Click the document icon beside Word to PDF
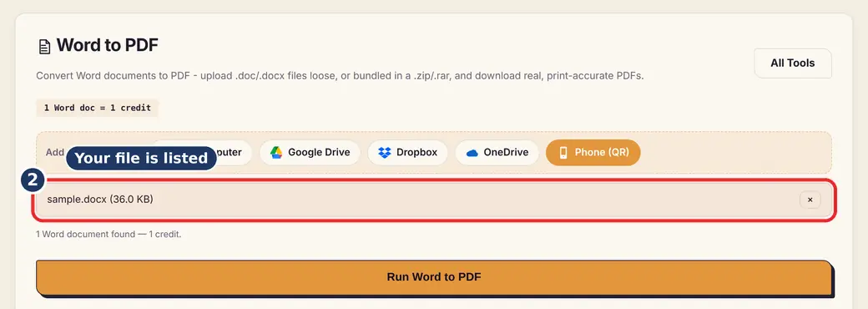Screen dimensions: 868x309 tap(44, 47)
